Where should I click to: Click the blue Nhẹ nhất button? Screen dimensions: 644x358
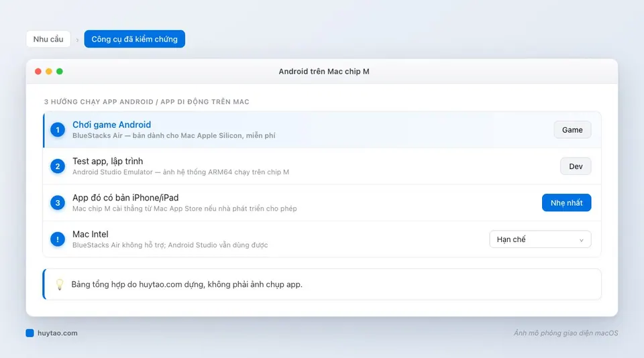click(x=566, y=203)
